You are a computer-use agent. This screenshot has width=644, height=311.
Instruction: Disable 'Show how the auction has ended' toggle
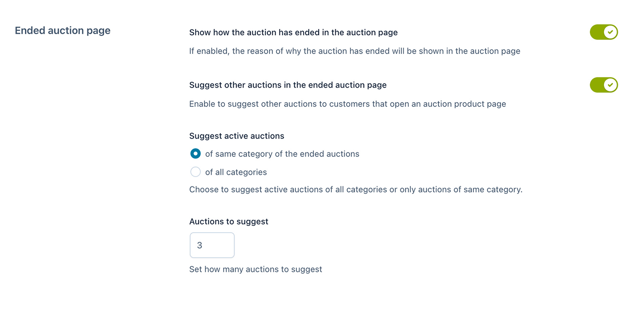603,32
